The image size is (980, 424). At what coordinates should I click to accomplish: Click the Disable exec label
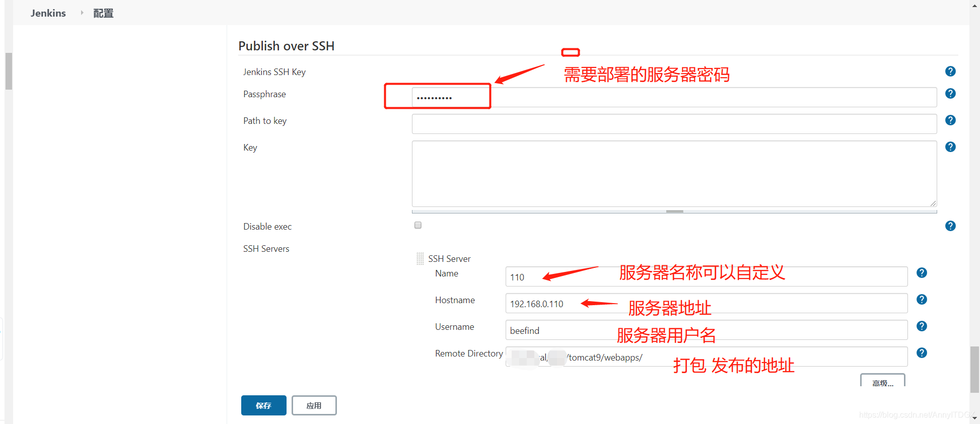[x=267, y=227]
